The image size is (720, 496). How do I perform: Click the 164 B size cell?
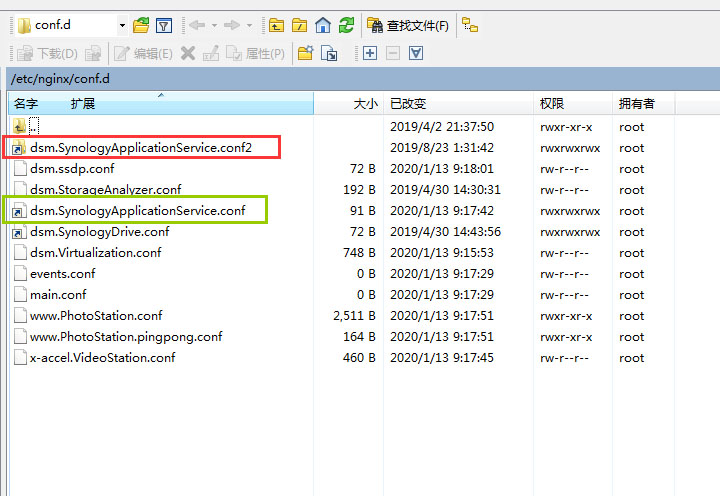[x=359, y=337]
